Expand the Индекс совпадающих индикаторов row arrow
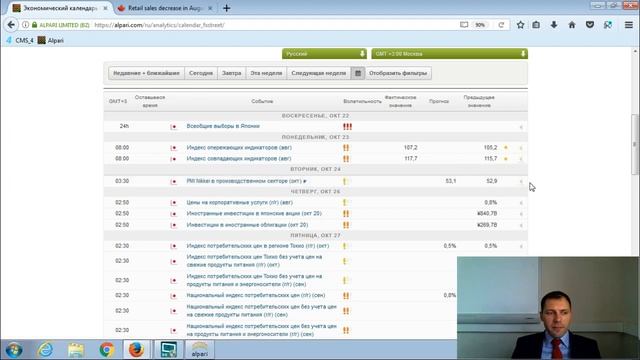This screenshot has height=360, width=640. click(x=521, y=159)
